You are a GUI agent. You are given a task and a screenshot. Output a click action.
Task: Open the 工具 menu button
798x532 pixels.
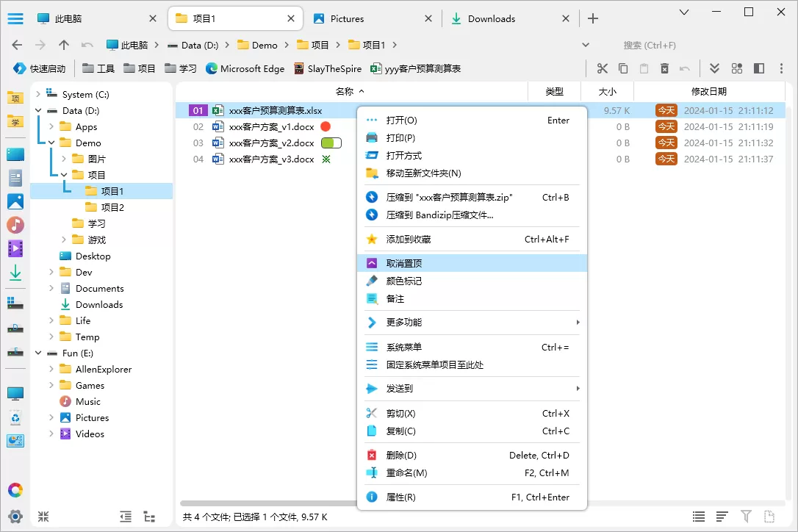click(98, 68)
